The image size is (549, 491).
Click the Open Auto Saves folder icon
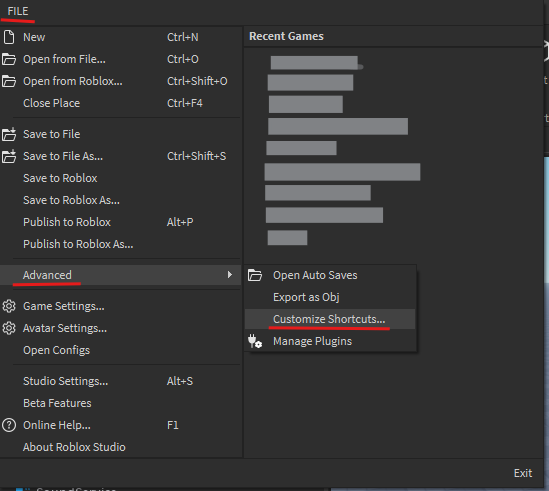click(x=255, y=275)
